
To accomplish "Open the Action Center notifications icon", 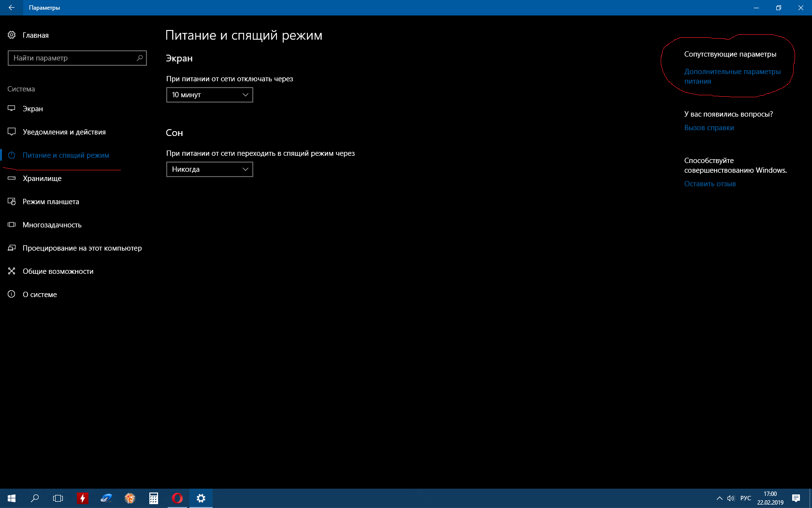I will click(x=796, y=498).
